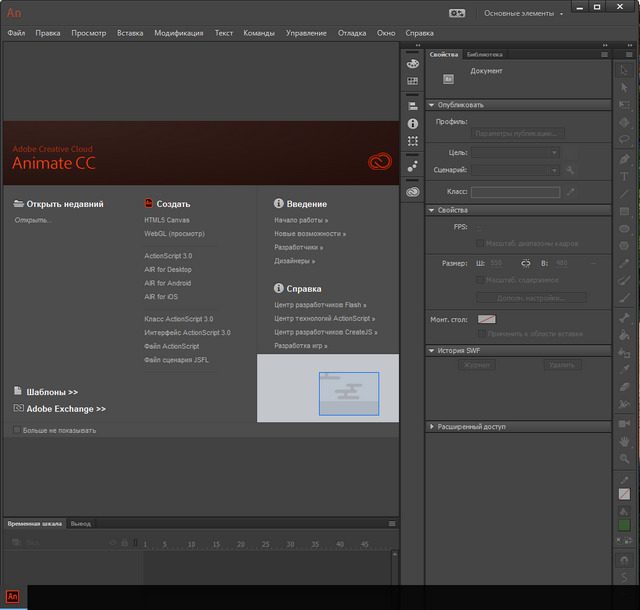Select the Paint Bucket tool
The width and height of the screenshot is (640, 610).
(624, 335)
